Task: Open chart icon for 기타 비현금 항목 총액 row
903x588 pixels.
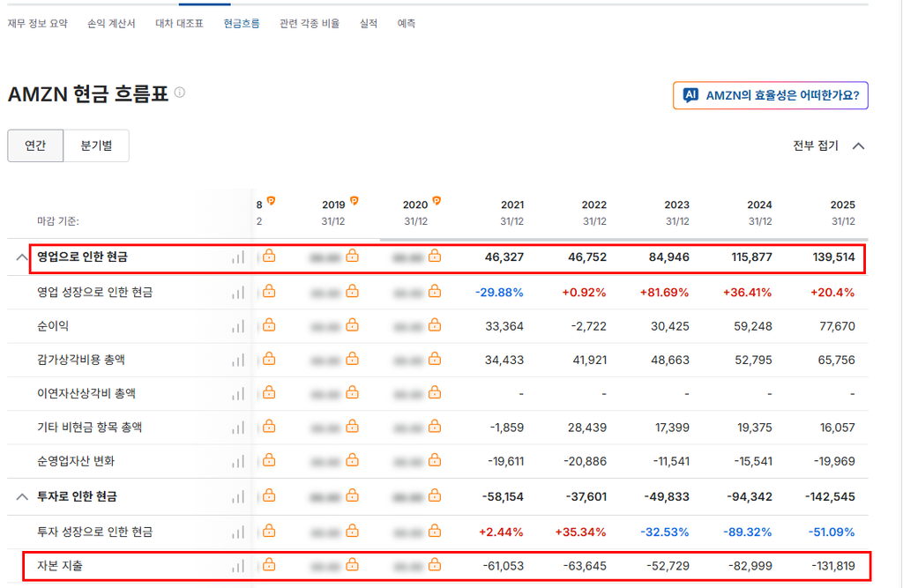Action: coord(238,428)
